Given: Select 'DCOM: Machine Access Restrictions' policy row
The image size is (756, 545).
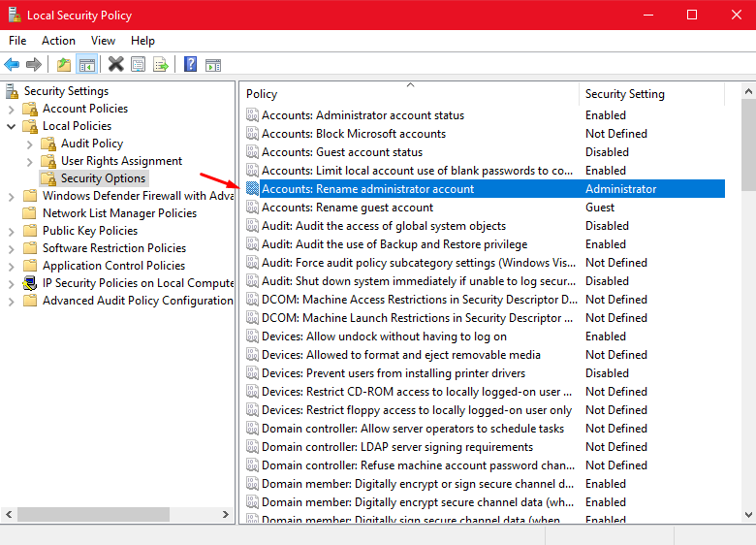Looking at the screenshot, I should tap(485, 300).
